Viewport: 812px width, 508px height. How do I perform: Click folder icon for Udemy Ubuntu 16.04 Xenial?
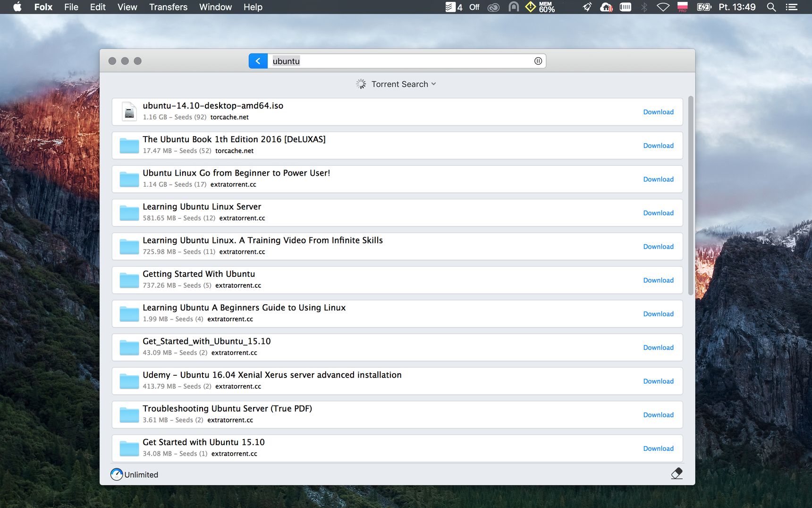coord(129,381)
